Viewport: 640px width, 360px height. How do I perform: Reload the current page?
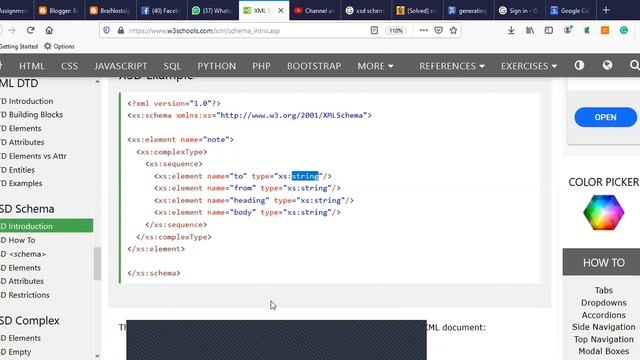(30, 31)
